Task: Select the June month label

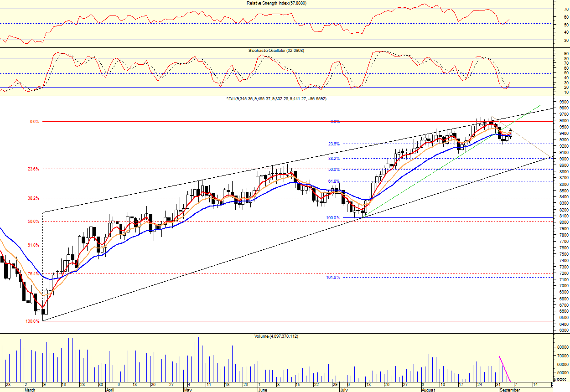Action: pos(263,390)
